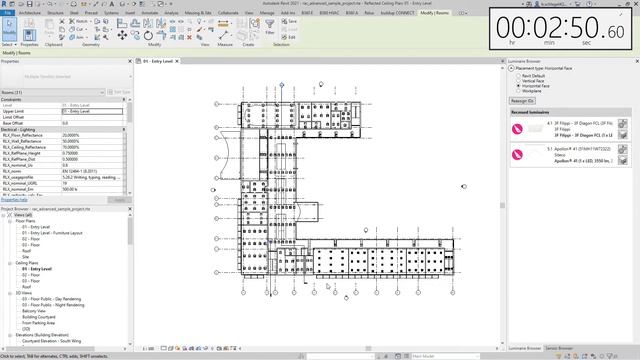Collapse the Electrical - Lighting properties group
This screenshot has height=360, width=640.
[124, 129]
